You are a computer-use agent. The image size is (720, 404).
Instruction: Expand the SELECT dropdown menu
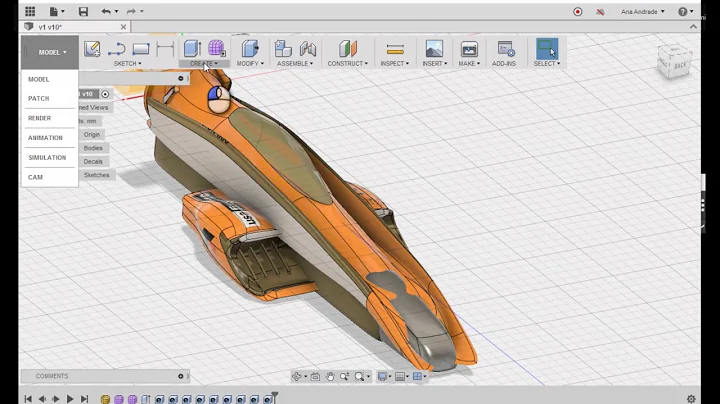point(546,63)
